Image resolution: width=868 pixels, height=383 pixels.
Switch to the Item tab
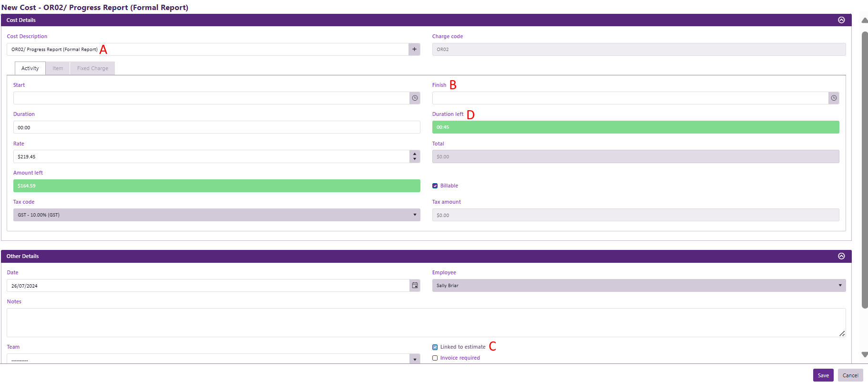click(x=58, y=68)
